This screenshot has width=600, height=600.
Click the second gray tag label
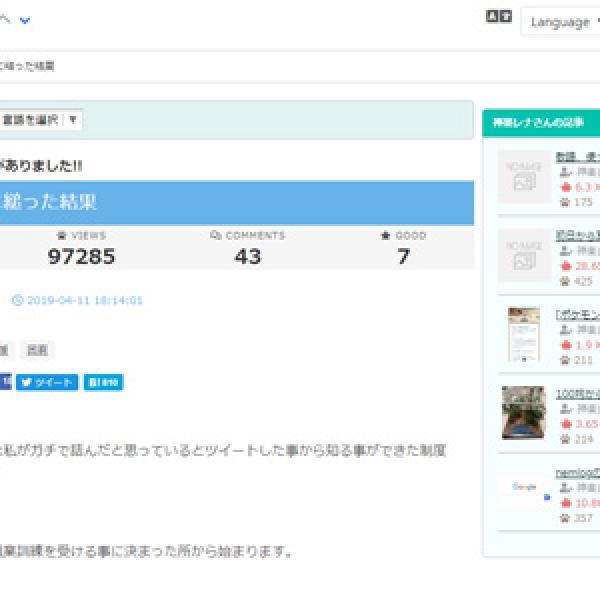(37, 350)
